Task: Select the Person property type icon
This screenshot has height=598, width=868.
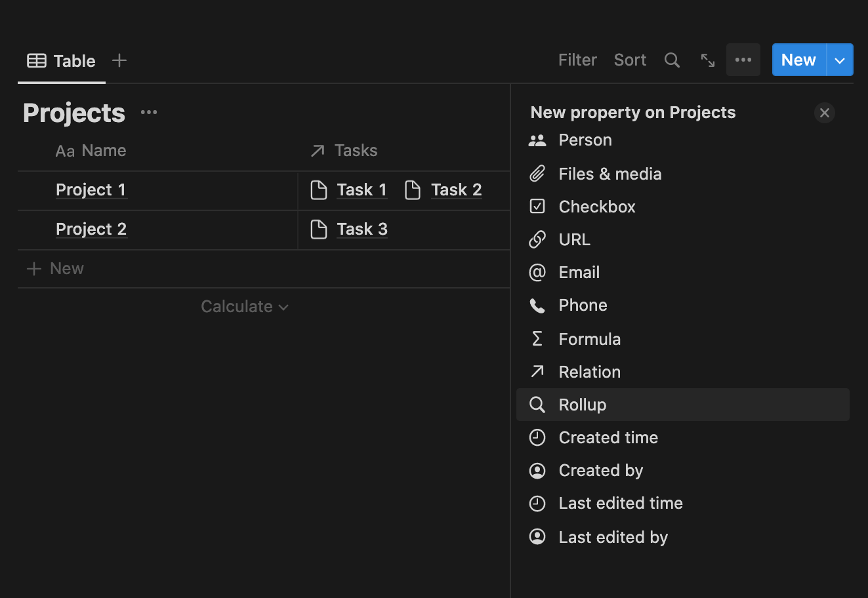Action: point(537,140)
